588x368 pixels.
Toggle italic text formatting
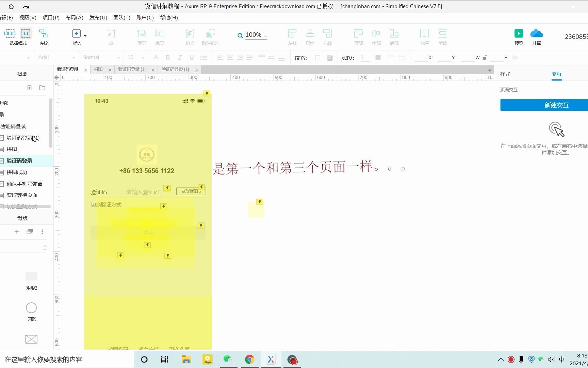click(x=180, y=58)
